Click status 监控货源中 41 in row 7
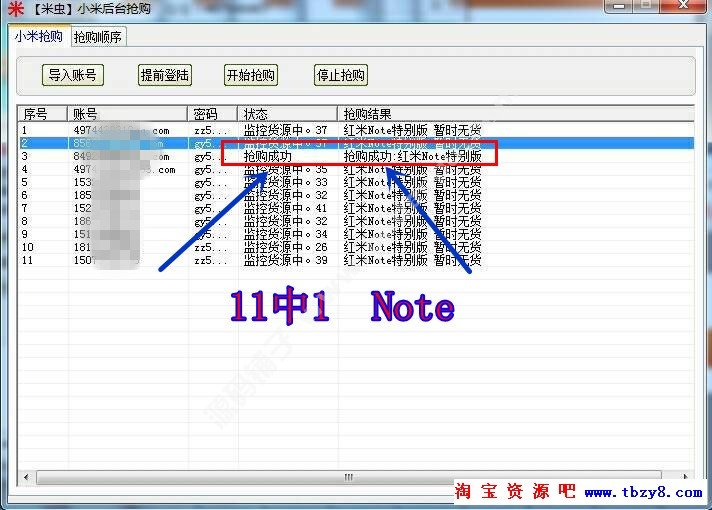The width and height of the screenshot is (712, 510). click(286, 208)
